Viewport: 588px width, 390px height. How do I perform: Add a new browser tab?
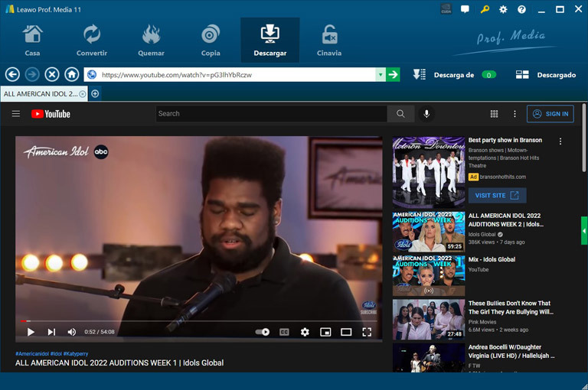point(95,93)
